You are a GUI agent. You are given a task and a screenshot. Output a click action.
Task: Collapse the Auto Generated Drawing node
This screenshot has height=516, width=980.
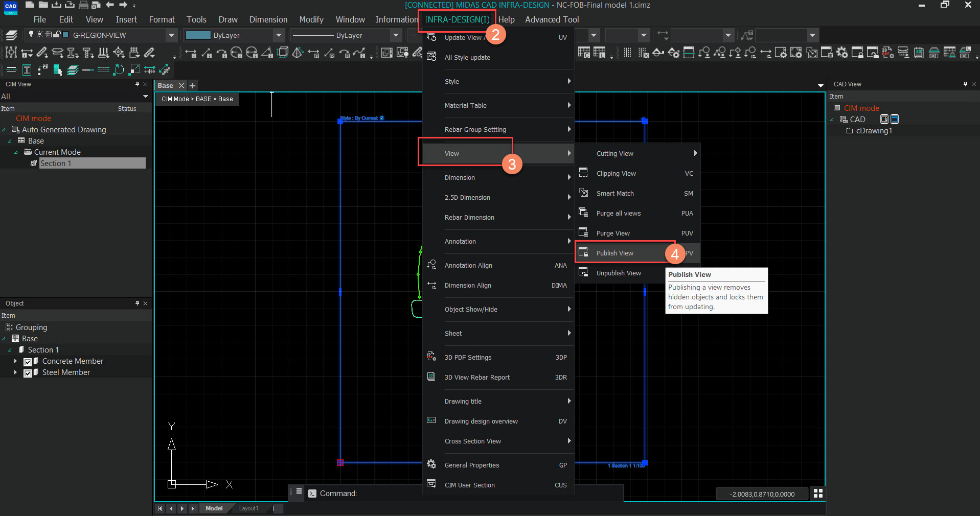pos(4,130)
